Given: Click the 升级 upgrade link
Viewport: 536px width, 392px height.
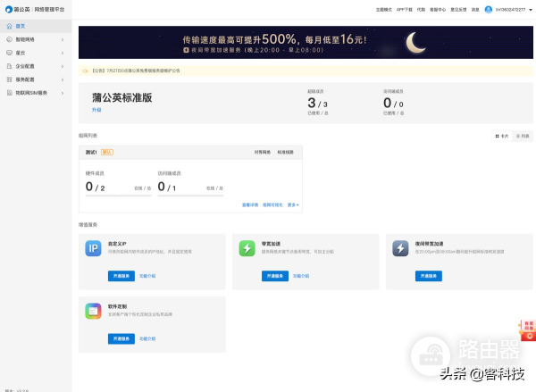Looking at the screenshot, I should pyautogui.click(x=96, y=110).
